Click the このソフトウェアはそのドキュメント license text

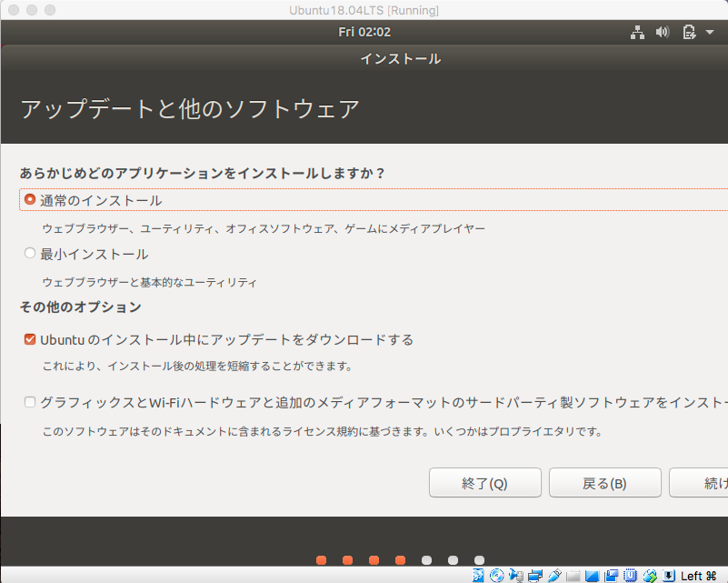323,431
